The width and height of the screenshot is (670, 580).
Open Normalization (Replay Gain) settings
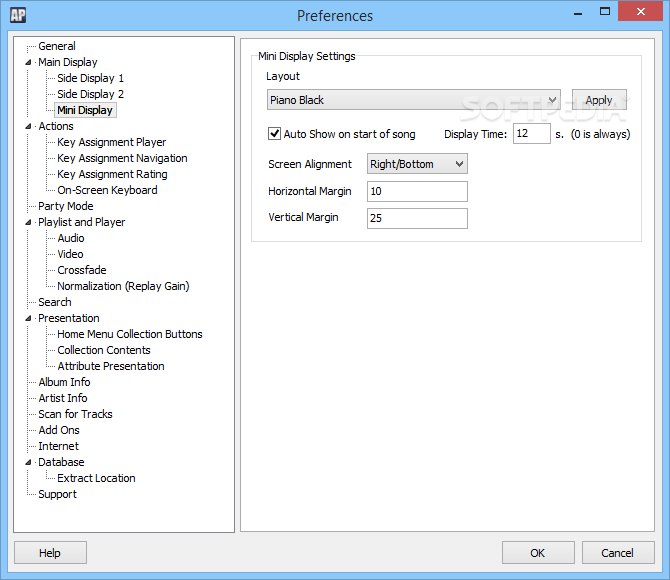click(x=123, y=286)
